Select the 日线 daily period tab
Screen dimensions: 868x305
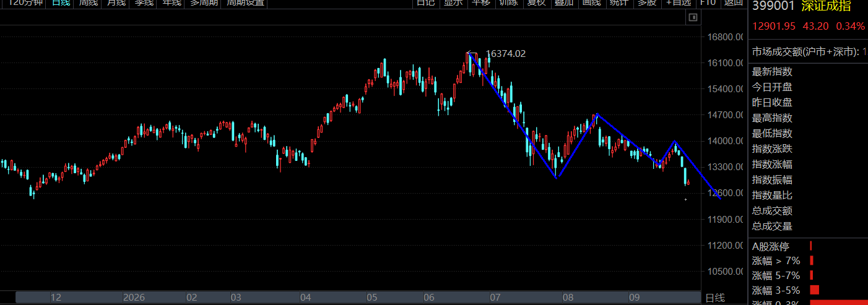click(x=61, y=2)
